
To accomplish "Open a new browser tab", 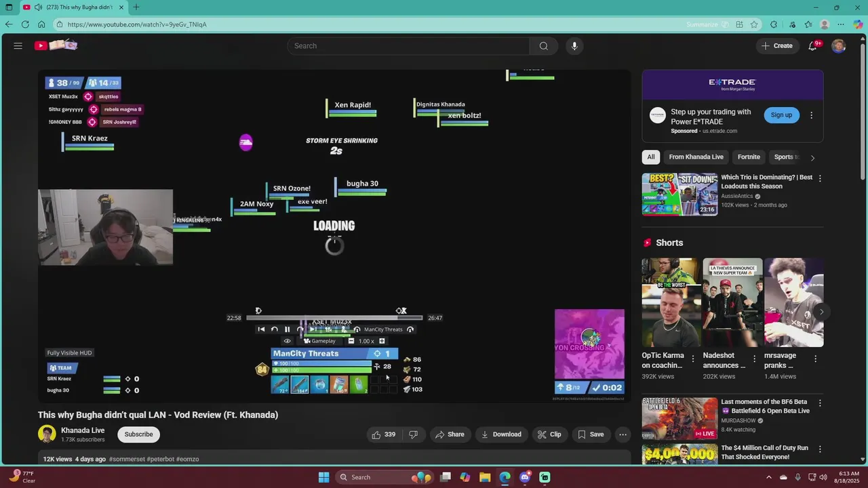I will point(136,7).
